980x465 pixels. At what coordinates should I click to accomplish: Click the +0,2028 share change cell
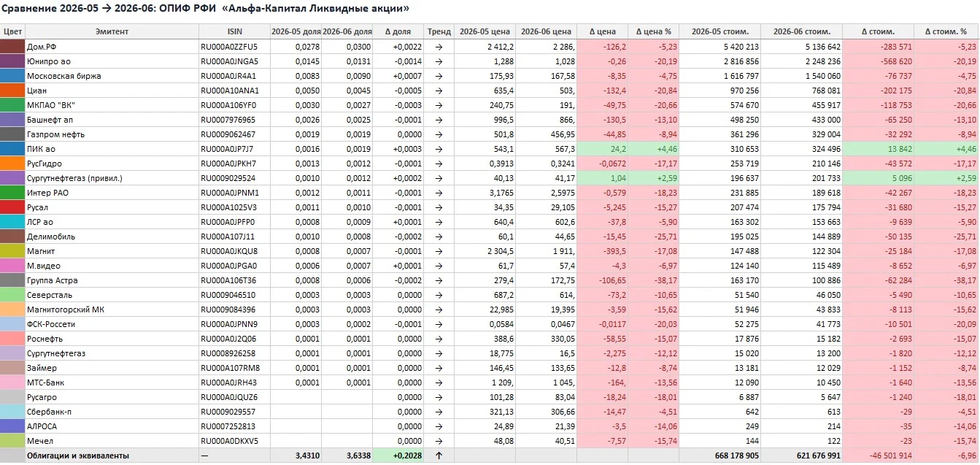pos(398,456)
